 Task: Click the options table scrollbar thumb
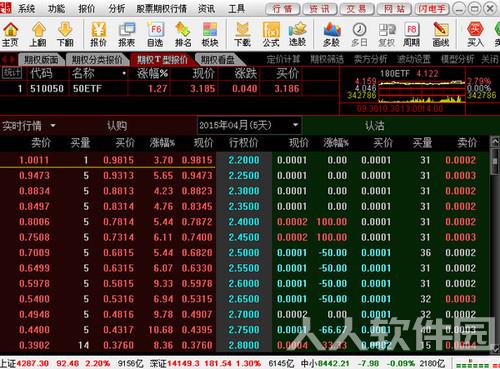[x=495, y=161]
